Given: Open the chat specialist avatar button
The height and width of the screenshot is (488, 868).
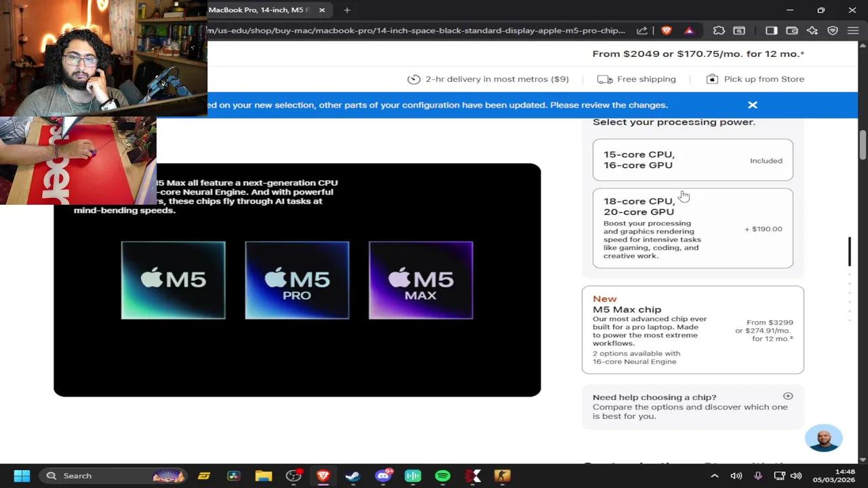Looking at the screenshot, I should pos(824,439).
